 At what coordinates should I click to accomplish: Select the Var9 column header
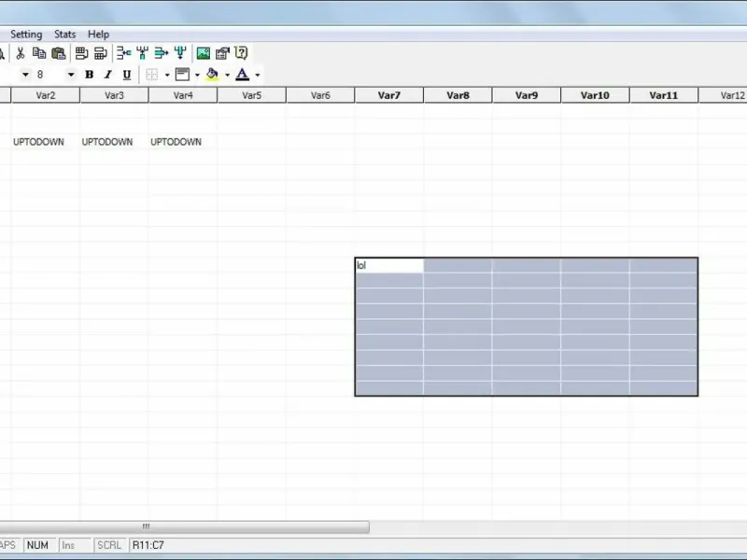(x=527, y=95)
